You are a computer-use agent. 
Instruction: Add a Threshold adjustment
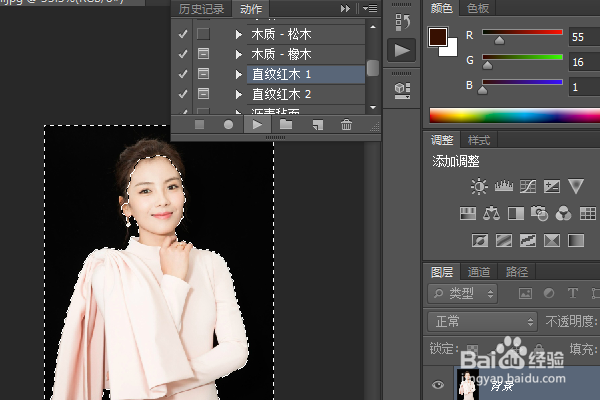click(x=528, y=241)
